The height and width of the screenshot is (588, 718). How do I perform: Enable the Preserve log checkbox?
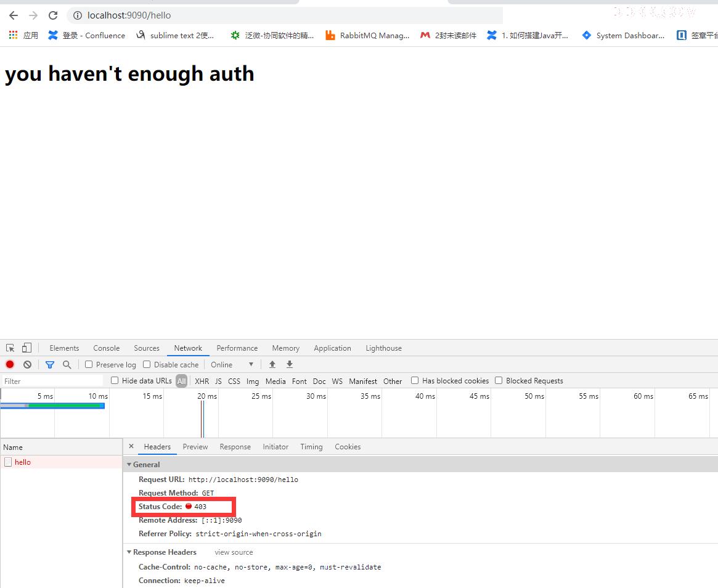coord(89,364)
